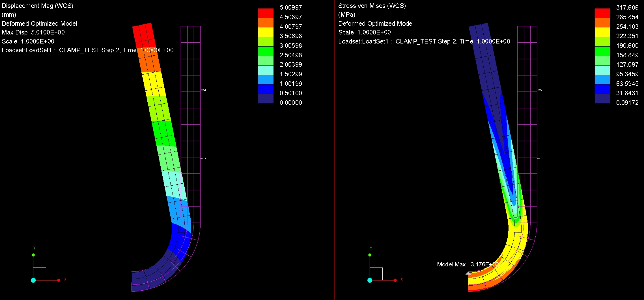Image resolution: width=644 pixels, height=300 pixels.
Task: Click the vertical divider between result panes
Action: coord(334,150)
